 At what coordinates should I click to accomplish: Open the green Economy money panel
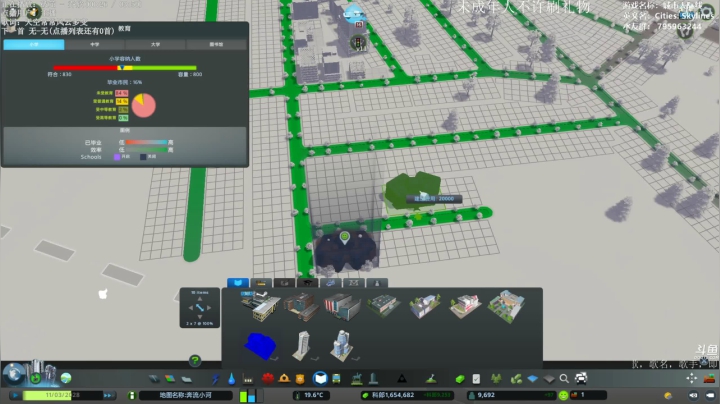pos(460,379)
